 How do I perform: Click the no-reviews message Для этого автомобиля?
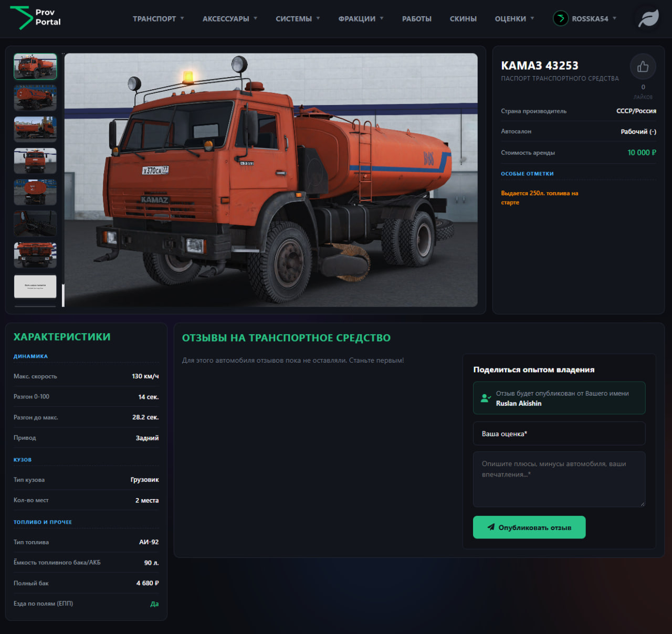click(293, 361)
